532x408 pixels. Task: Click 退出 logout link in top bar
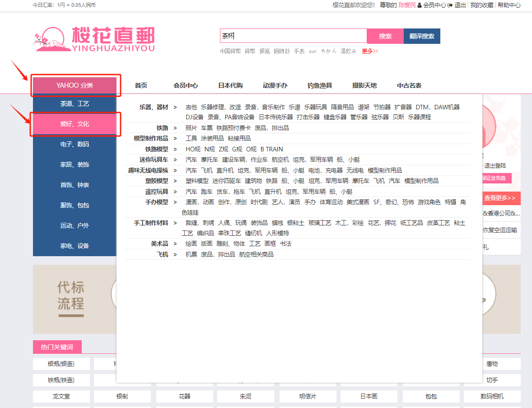coord(460,5)
